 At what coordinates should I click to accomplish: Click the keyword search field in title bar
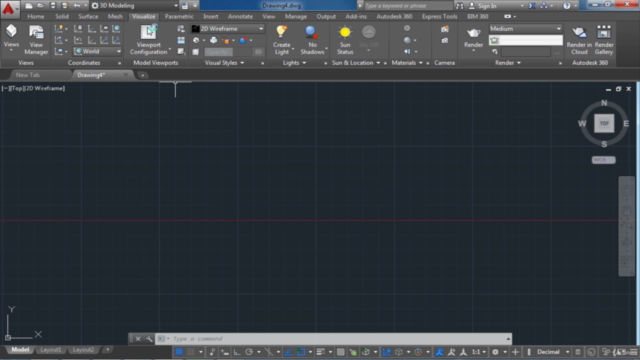click(408, 6)
